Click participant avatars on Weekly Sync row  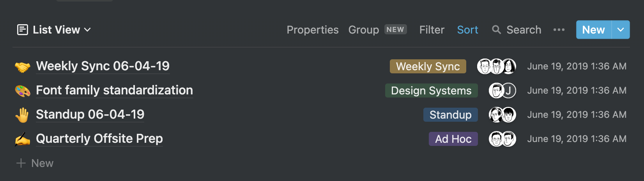pyautogui.click(x=497, y=66)
